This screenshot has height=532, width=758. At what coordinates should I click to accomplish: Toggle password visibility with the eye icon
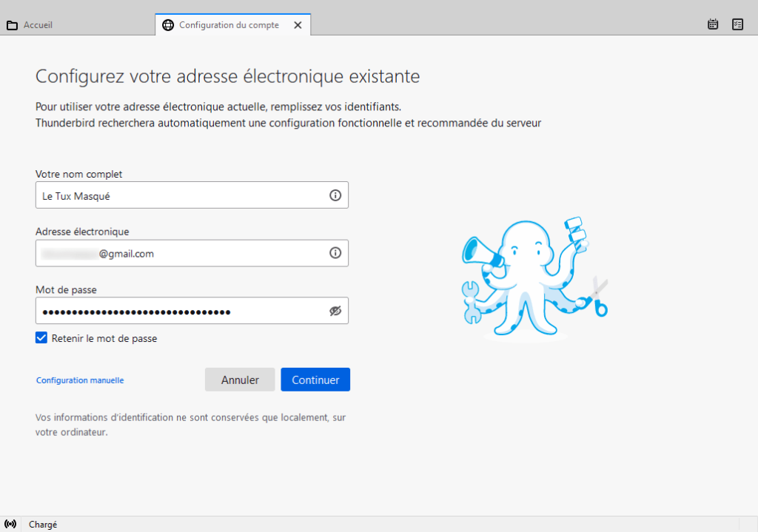tap(335, 311)
